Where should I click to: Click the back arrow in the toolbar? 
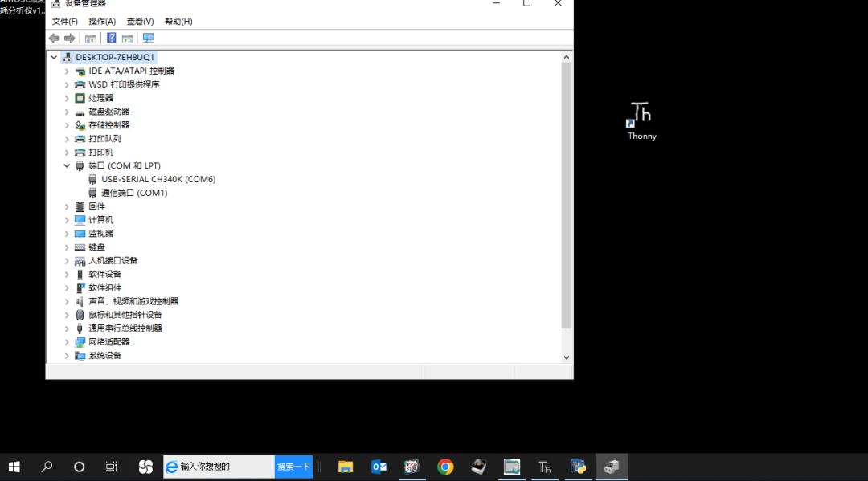[55, 39]
